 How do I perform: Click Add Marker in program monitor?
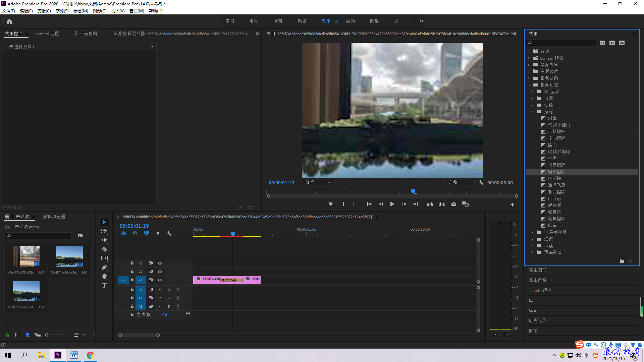pos(331,204)
